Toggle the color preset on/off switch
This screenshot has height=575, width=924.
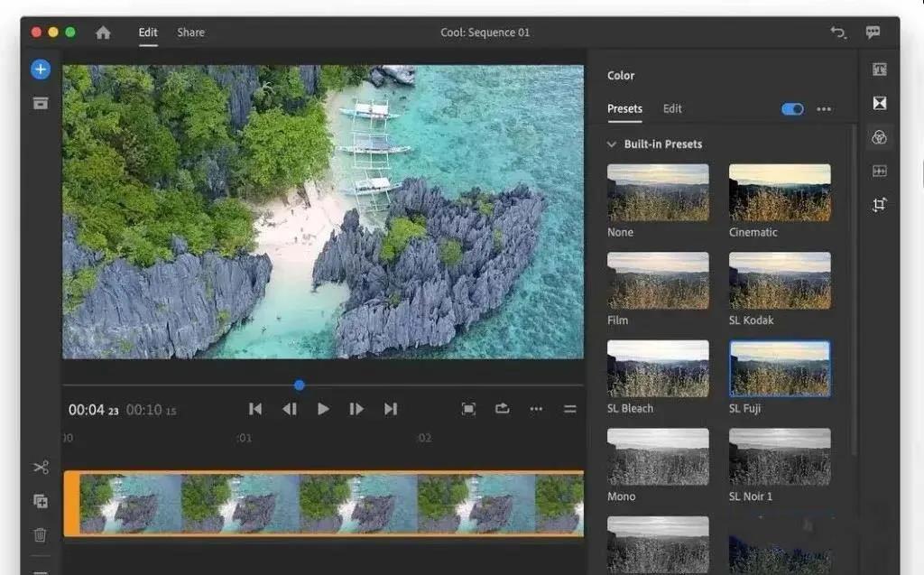coord(792,109)
